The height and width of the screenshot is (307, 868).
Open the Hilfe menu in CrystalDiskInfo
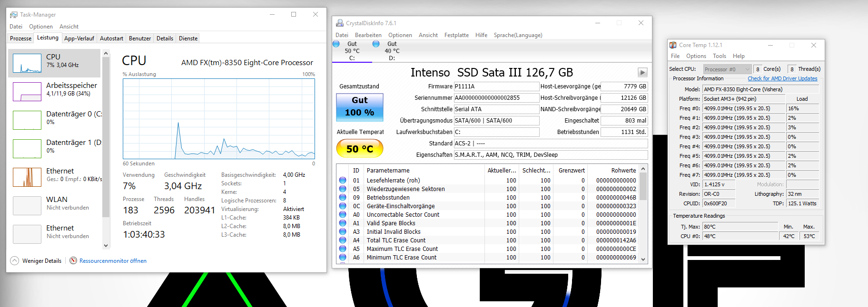pyautogui.click(x=481, y=35)
